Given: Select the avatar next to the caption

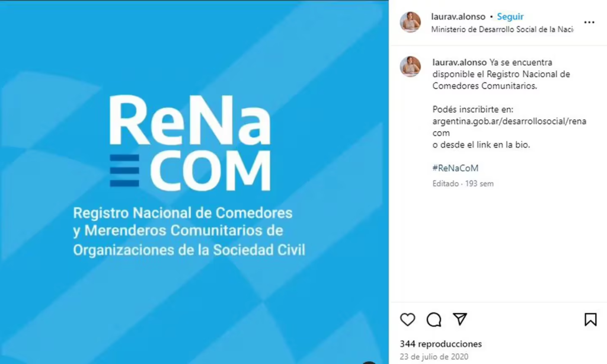Looking at the screenshot, I should pyautogui.click(x=410, y=66).
